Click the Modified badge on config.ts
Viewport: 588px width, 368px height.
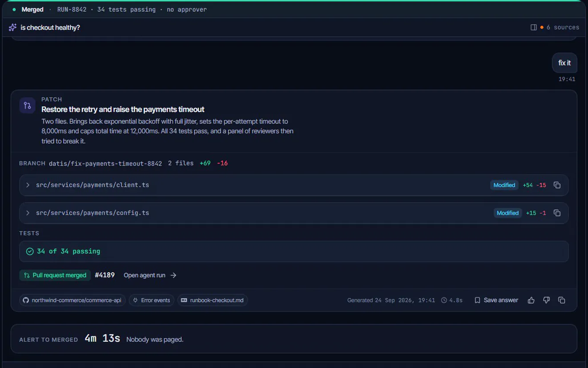tap(507, 213)
